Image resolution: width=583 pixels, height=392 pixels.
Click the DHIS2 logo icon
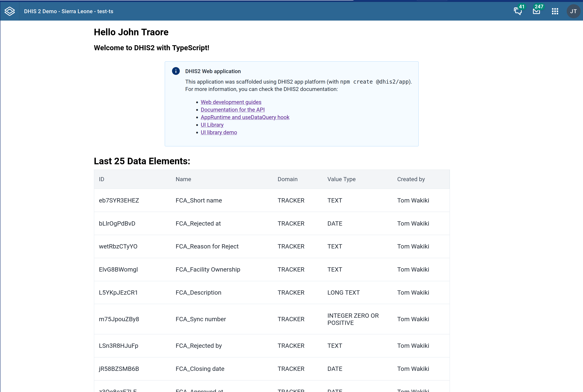pos(10,11)
